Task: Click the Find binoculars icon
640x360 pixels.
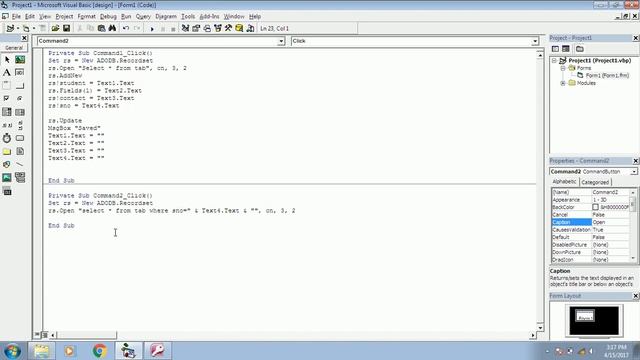Action: (x=112, y=28)
